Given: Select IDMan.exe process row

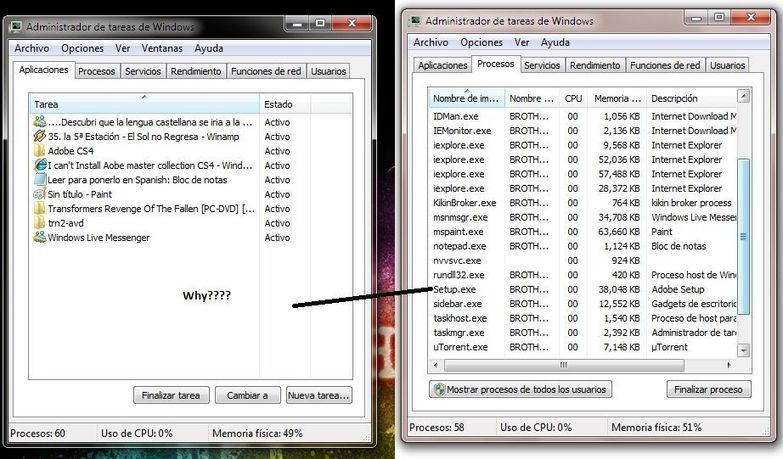Looking at the screenshot, I should pos(583,116).
